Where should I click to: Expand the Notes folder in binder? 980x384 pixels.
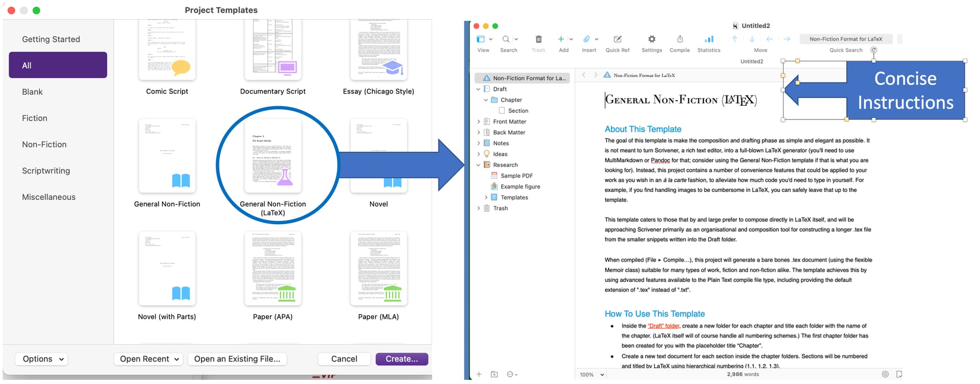[x=478, y=143]
